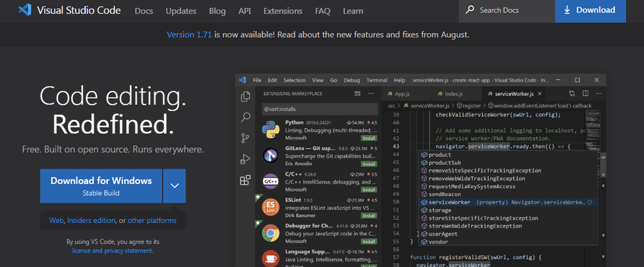Switch to the index.js editor tab
Image resolution: width=644 pixels, height=267 pixels.
tap(454, 94)
